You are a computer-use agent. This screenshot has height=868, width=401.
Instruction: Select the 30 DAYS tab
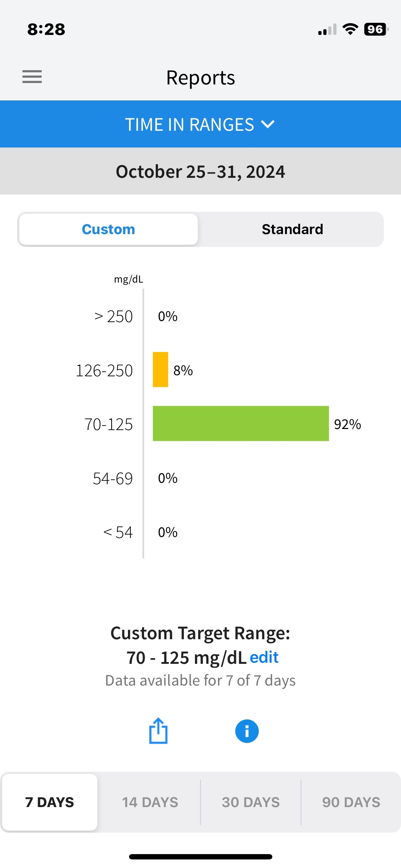251,802
